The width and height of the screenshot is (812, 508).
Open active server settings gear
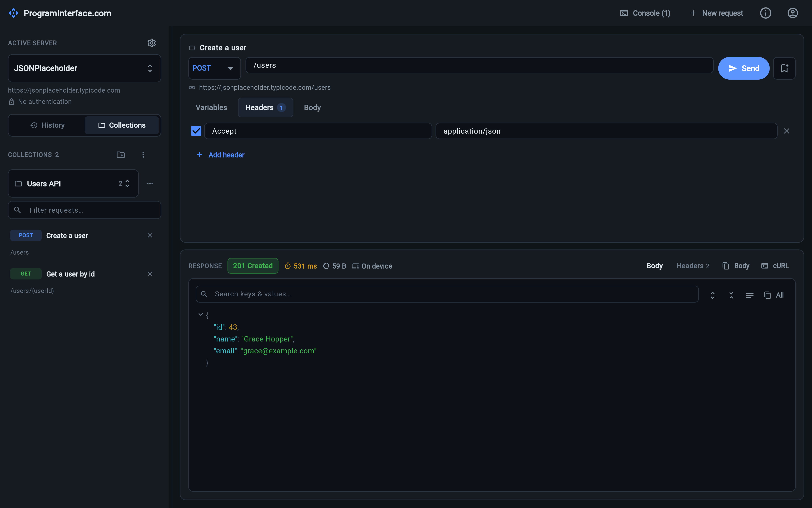[x=152, y=43]
